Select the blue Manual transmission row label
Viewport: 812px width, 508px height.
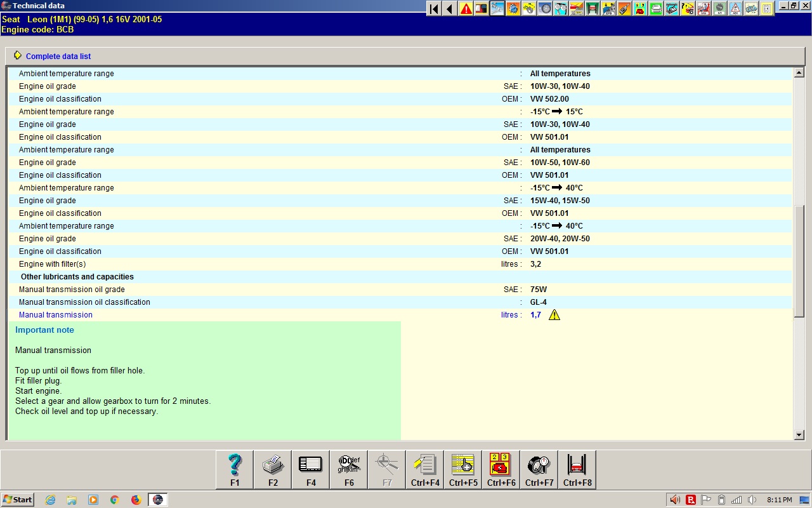[56, 315]
